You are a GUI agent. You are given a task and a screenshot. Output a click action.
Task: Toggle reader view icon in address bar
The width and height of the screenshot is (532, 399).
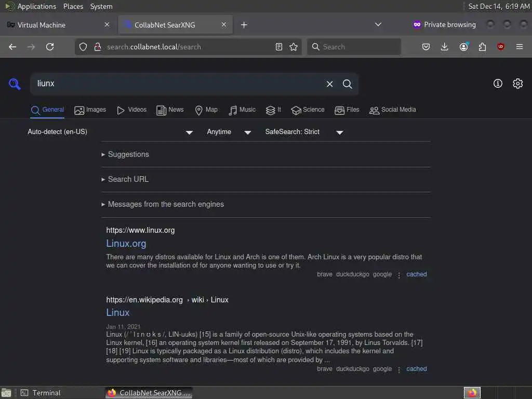coord(278,47)
